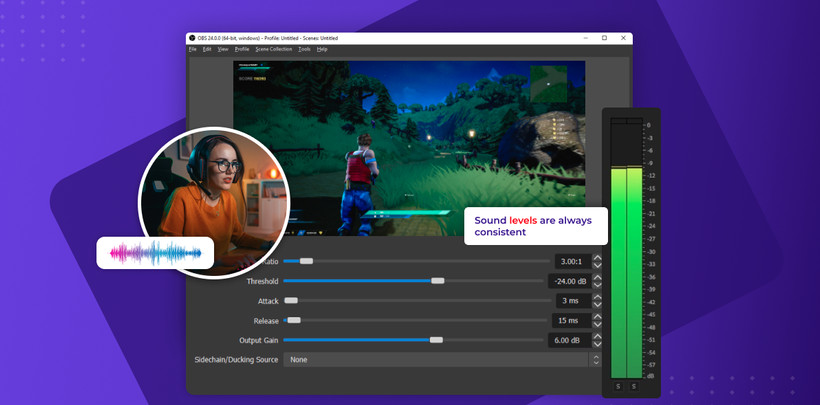Decrease Output Gain with the down arrow

click(597, 344)
